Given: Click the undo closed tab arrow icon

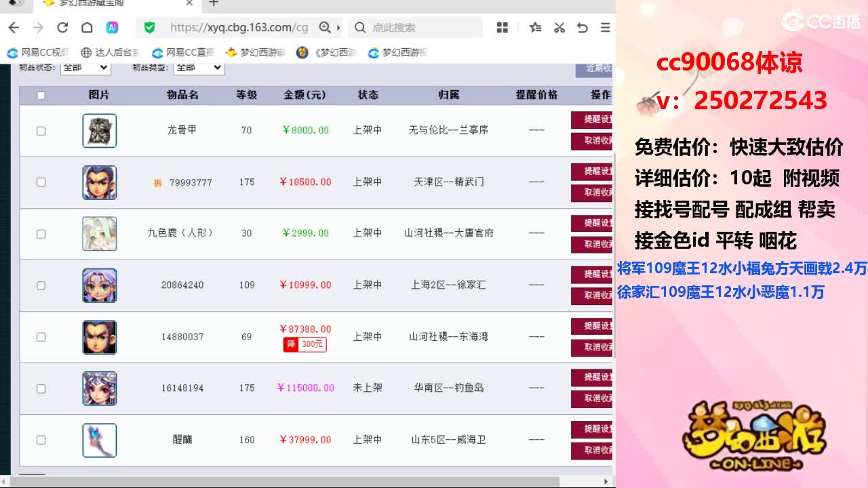Looking at the screenshot, I should (583, 28).
